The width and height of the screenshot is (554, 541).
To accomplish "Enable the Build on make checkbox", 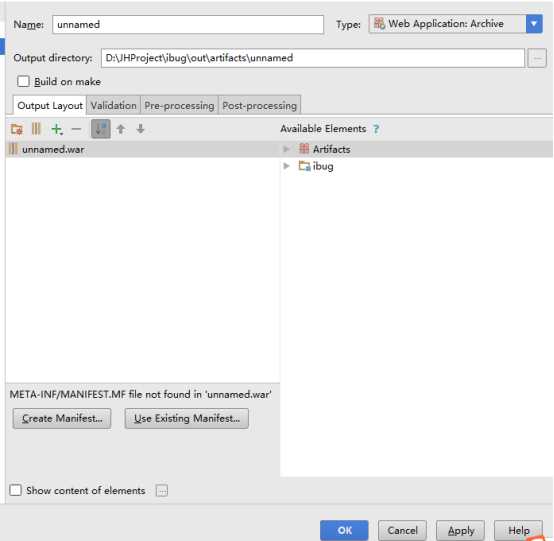I will [x=23, y=81].
